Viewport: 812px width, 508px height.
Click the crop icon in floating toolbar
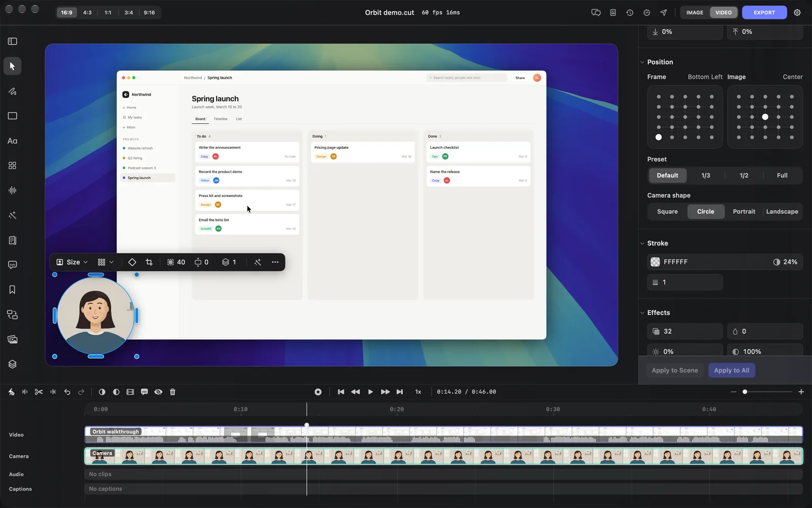[x=149, y=262]
